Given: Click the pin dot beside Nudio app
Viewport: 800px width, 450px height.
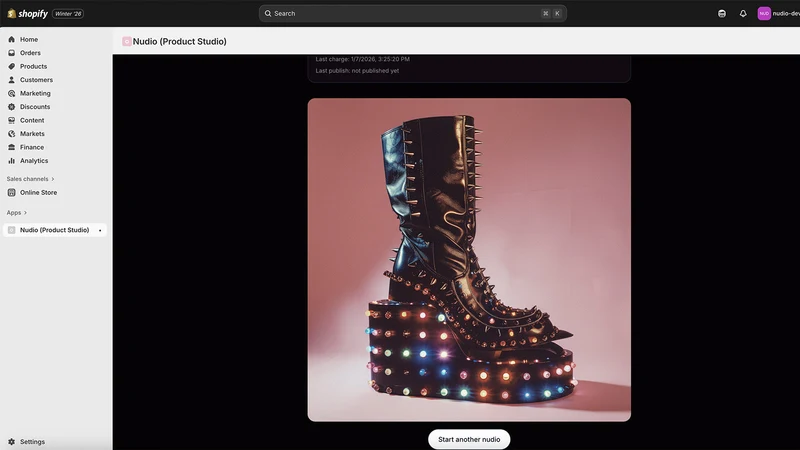Looking at the screenshot, I should click(x=100, y=231).
